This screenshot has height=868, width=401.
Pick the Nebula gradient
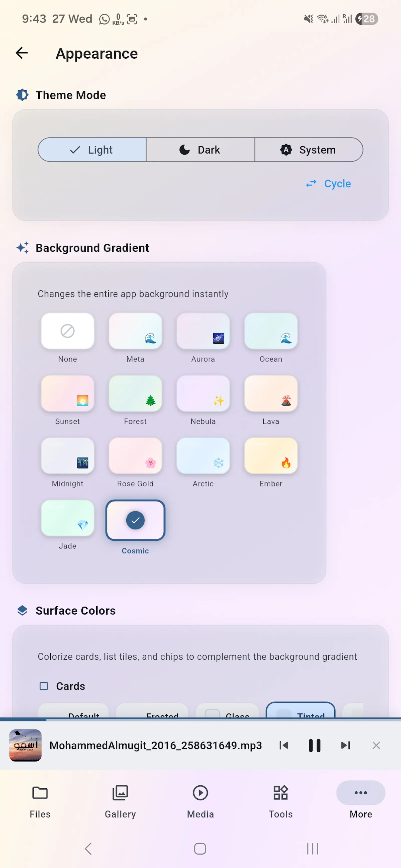(203, 393)
